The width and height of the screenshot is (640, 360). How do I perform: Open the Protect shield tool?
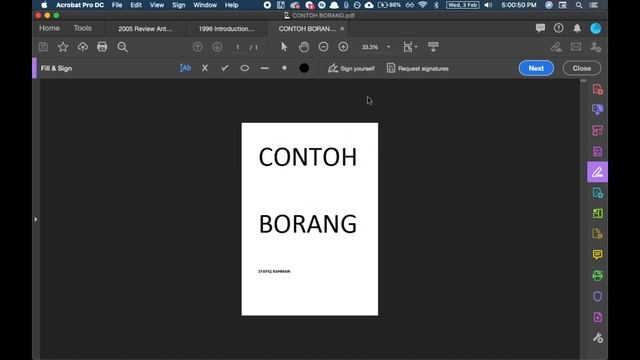pos(598,296)
